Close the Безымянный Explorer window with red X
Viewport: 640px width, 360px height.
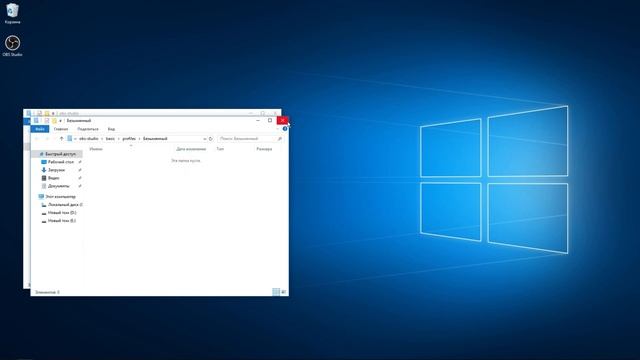pos(282,120)
